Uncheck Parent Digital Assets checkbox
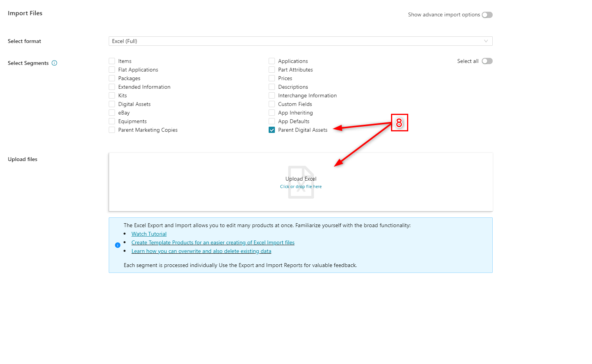 272,130
